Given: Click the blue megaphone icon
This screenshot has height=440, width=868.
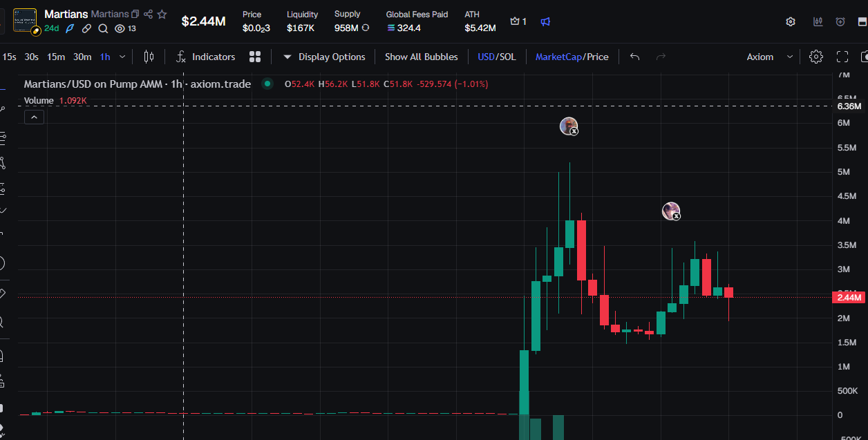Looking at the screenshot, I should tap(545, 21).
